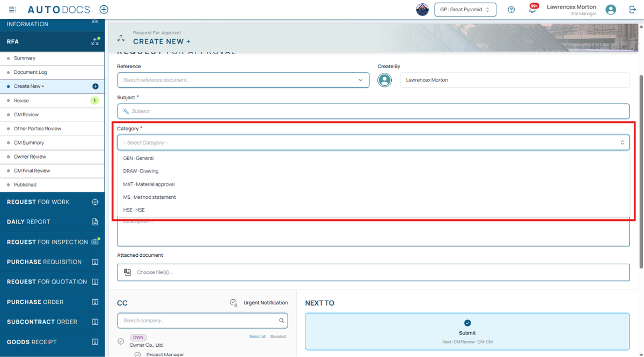This screenshot has height=357, width=644.
Task: Click the Deselect link
Action: point(278,337)
